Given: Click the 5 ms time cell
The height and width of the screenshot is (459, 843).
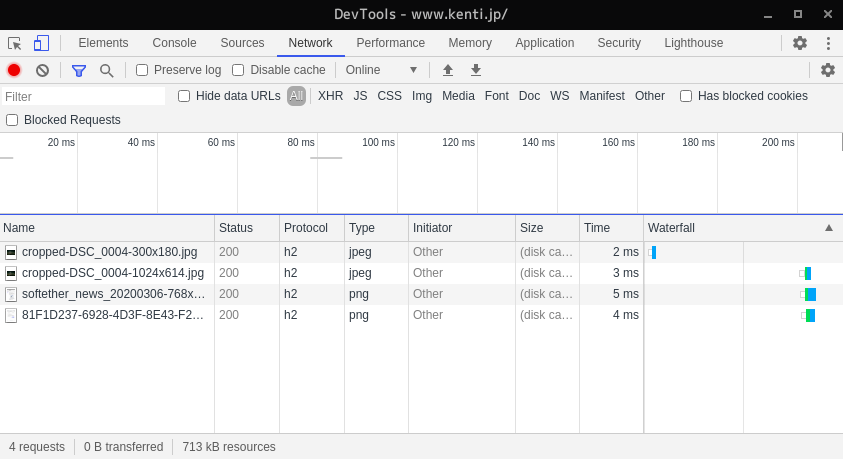Looking at the screenshot, I should click(626, 294).
